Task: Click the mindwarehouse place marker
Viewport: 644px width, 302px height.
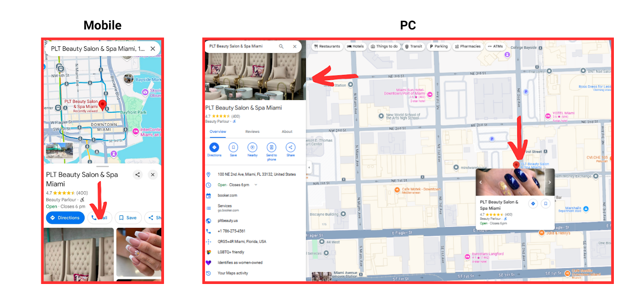Action: coord(456,167)
